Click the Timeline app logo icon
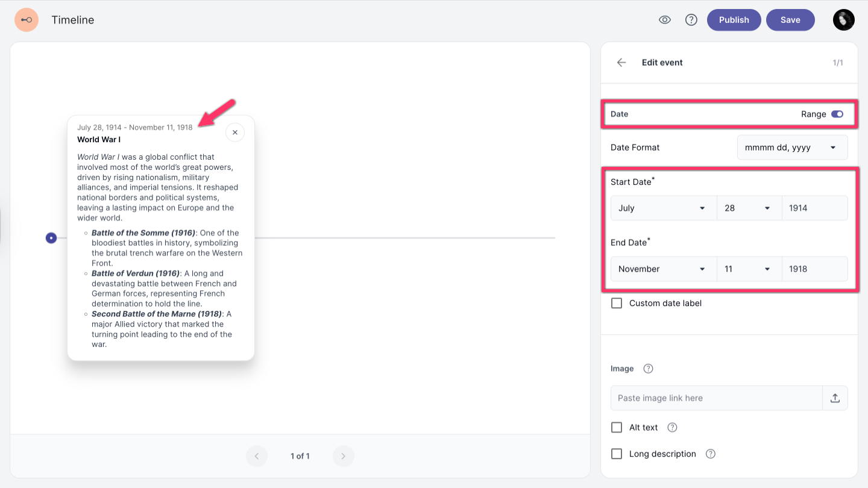 (x=27, y=20)
